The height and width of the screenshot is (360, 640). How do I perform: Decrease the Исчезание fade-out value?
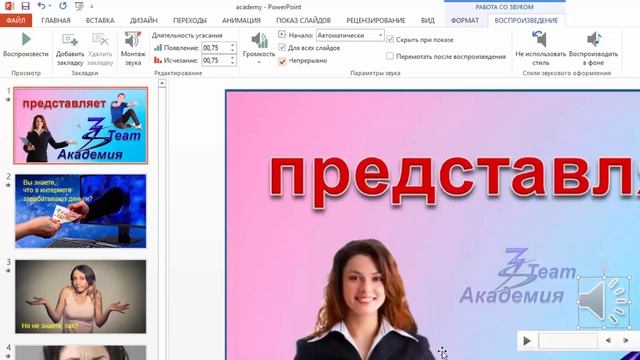click(233, 63)
